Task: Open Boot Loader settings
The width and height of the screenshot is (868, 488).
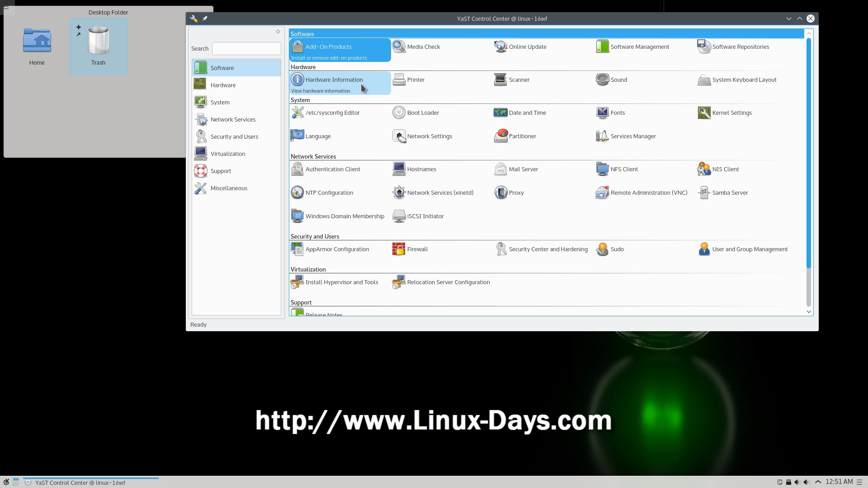Action: [x=415, y=113]
